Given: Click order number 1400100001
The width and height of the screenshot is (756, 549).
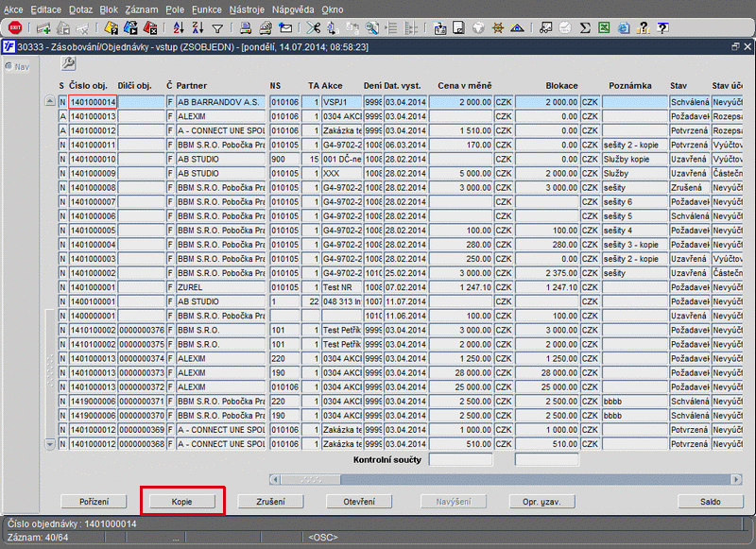Looking at the screenshot, I should (93, 301).
